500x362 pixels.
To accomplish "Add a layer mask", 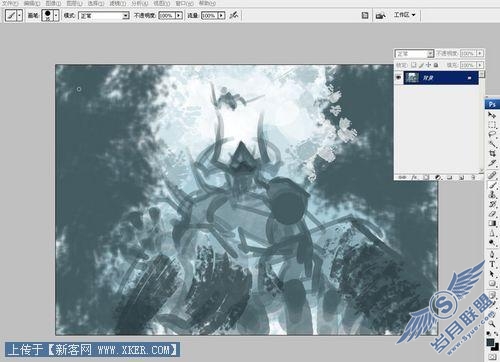I will point(426,177).
